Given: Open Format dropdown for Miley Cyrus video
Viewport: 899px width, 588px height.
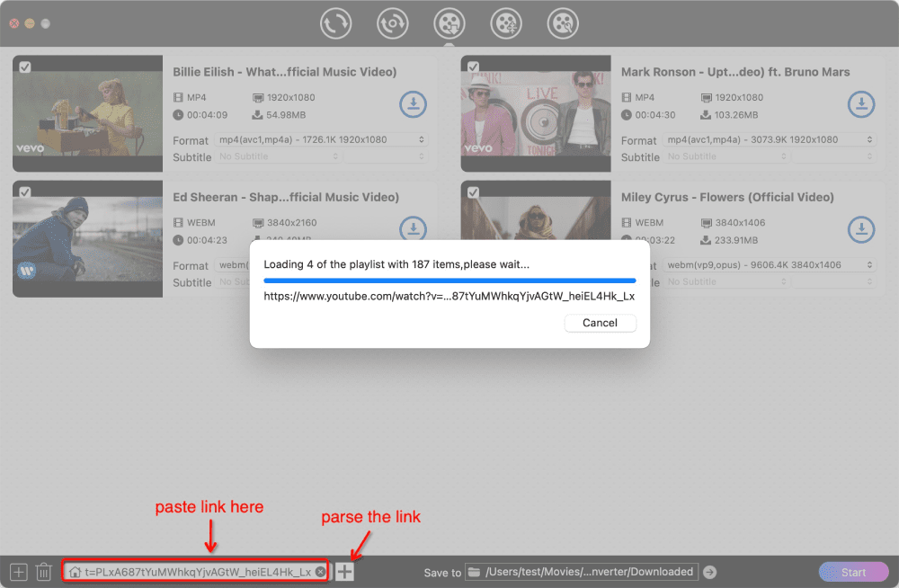Looking at the screenshot, I should [770, 265].
